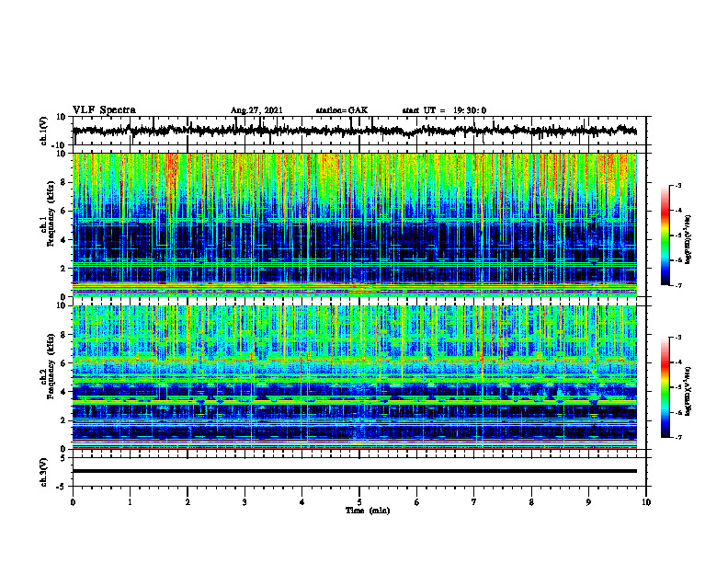This screenshot has height=563, width=728.
Task: Click tick label "0" on the Time axis
Action: [73, 502]
